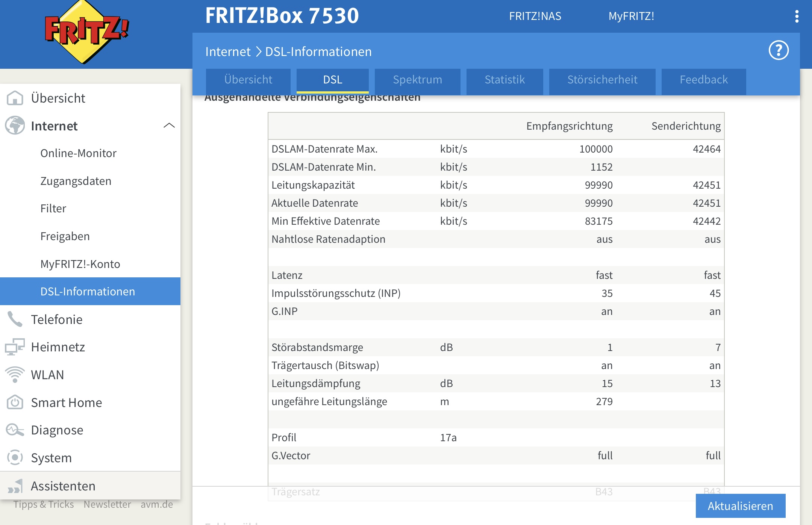Click the Smart Home icon
The width and height of the screenshot is (812, 525).
tap(15, 402)
